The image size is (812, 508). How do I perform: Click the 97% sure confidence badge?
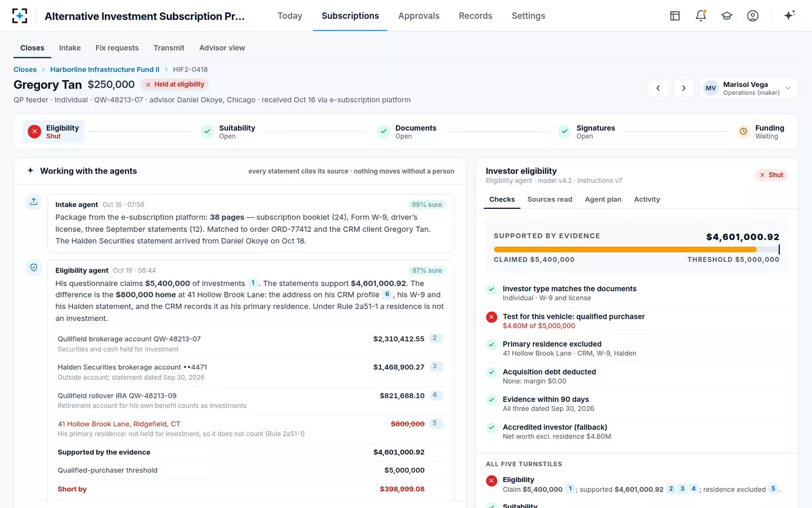click(427, 270)
